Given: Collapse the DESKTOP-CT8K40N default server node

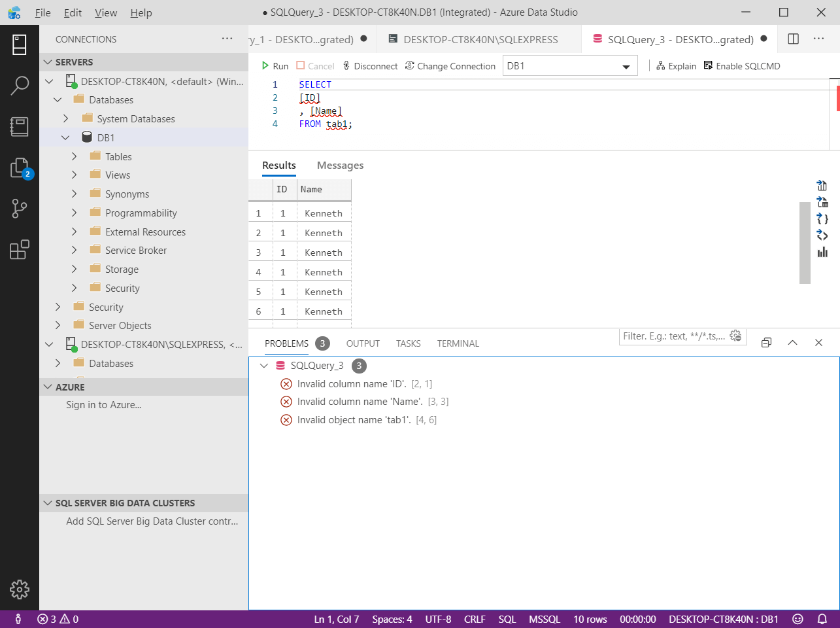Looking at the screenshot, I should pos(50,82).
